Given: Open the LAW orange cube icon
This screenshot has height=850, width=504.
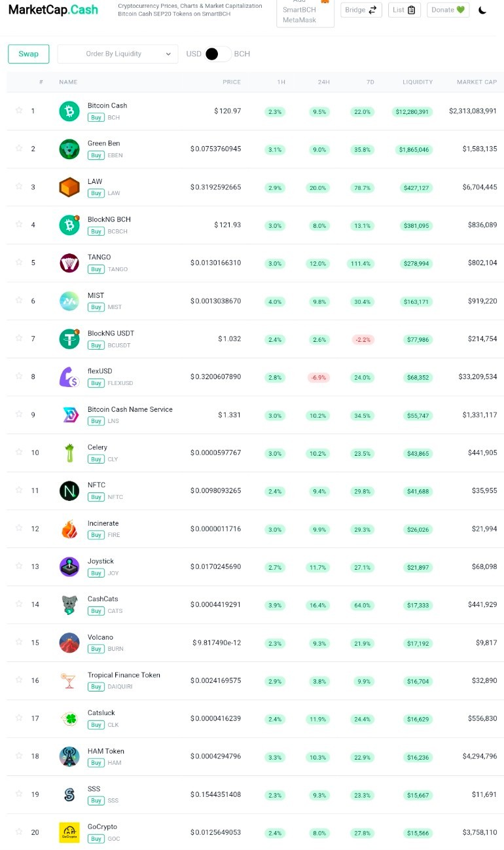Looking at the screenshot, I should click(x=69, y=187).
